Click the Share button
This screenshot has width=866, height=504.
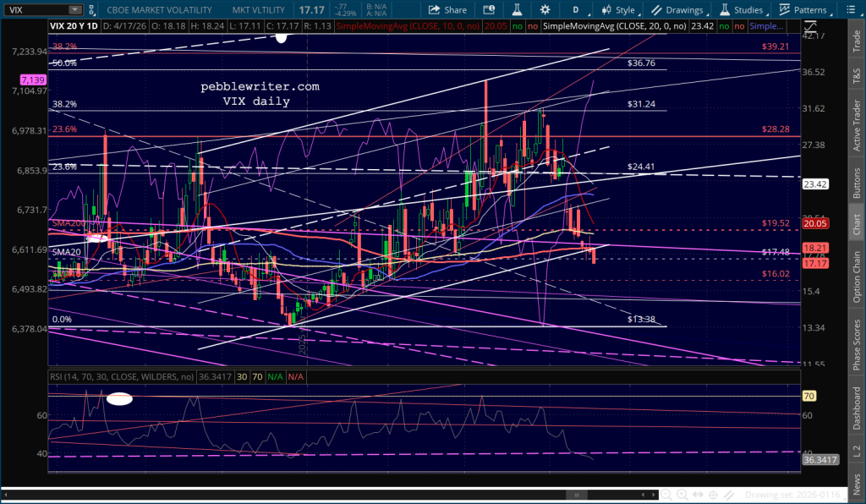[448, 10]
